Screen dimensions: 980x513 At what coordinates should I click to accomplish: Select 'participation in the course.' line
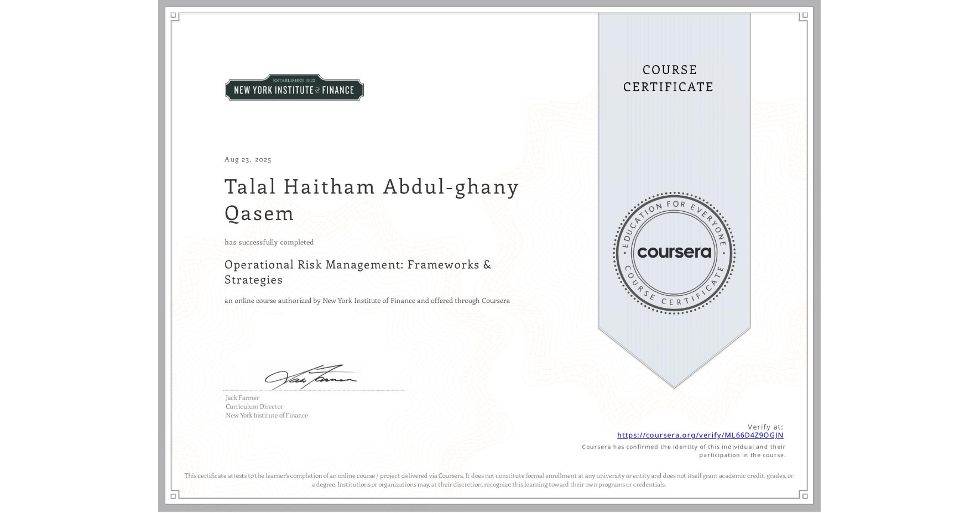742,455
